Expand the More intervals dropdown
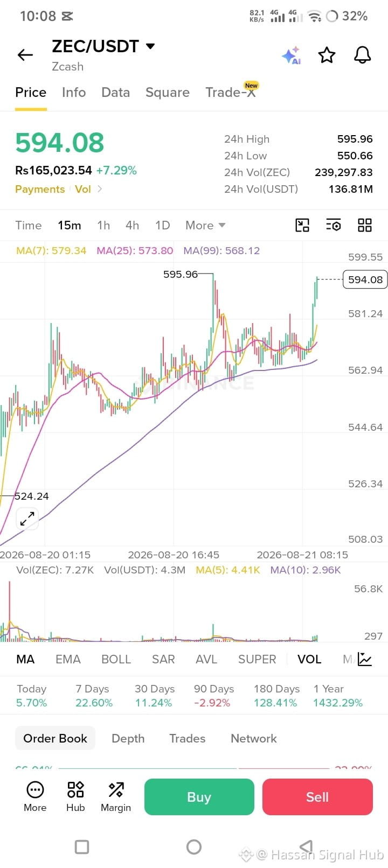 tap(205, 225)
